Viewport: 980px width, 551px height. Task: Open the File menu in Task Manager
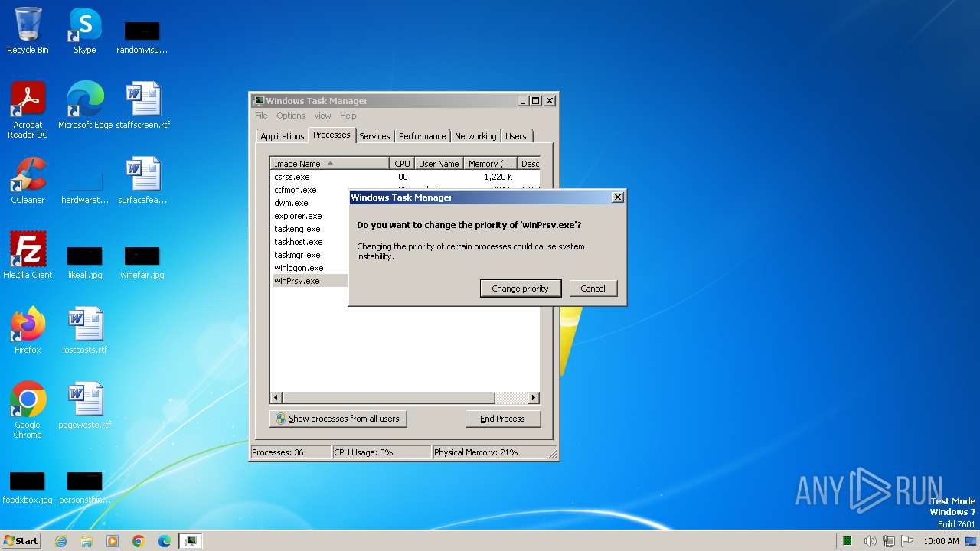[261, 116]
